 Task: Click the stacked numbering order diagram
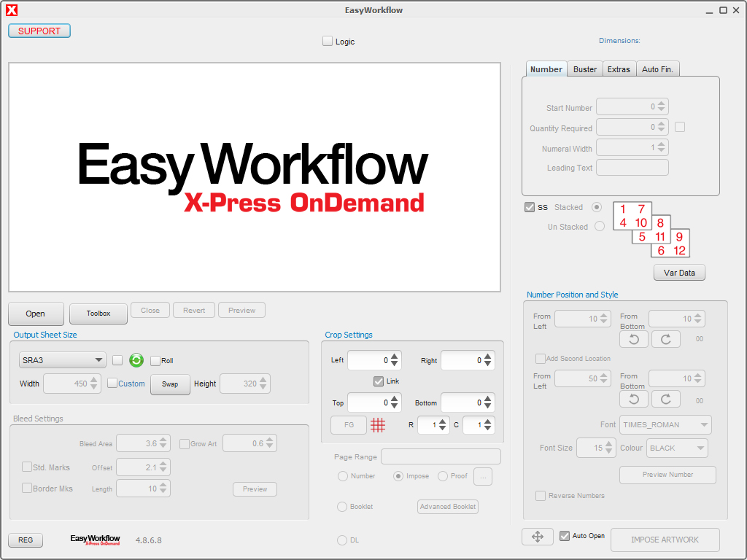pyautogui.click(x=651, y=230)
